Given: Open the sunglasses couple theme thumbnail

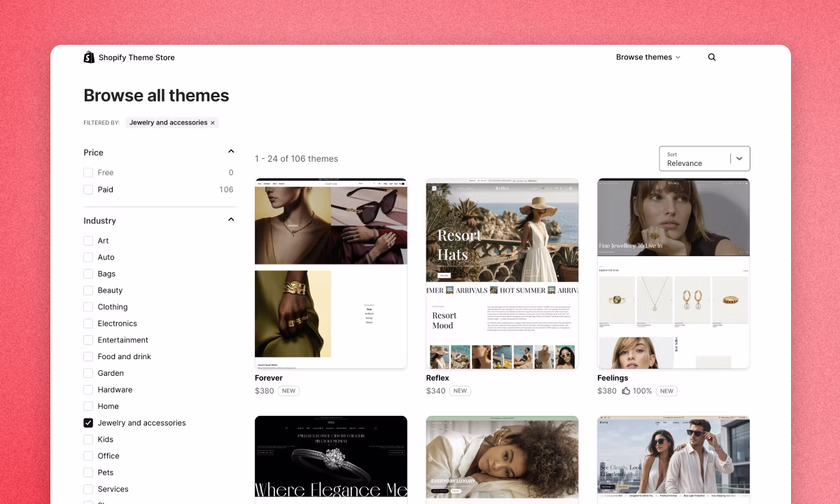Looking at the screenshot, I should pyautogui.click(x=673, y=460).
